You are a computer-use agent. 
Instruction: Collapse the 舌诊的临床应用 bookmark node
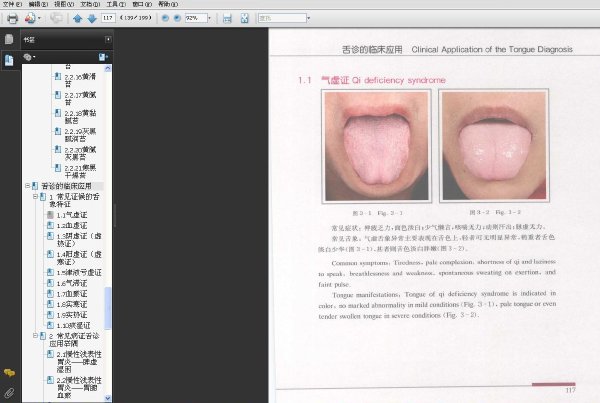[x=28, y=186]
